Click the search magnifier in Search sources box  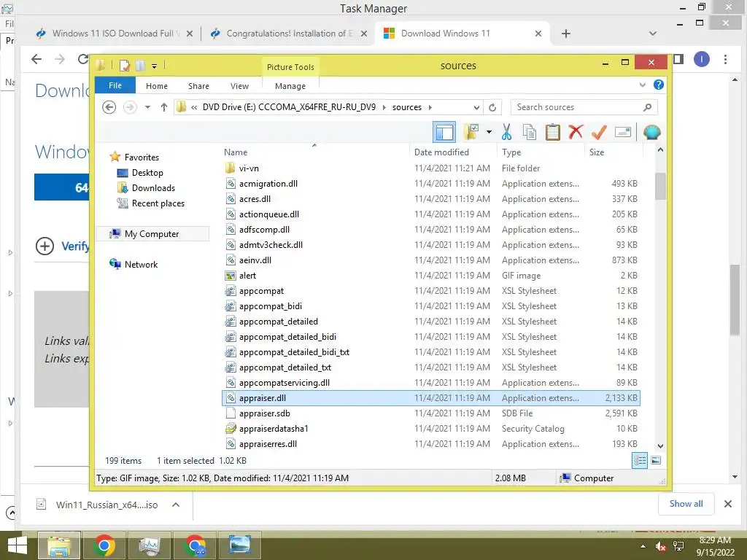[648, 107]
